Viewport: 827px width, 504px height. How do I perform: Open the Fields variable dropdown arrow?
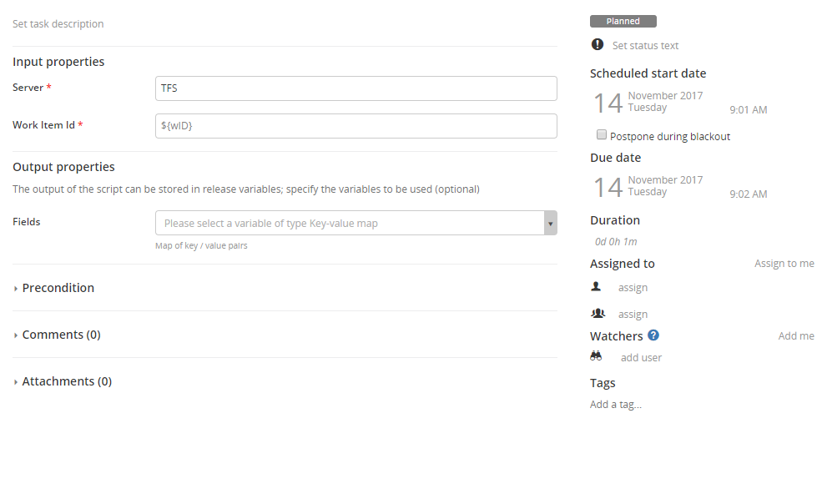pos(550,223)
